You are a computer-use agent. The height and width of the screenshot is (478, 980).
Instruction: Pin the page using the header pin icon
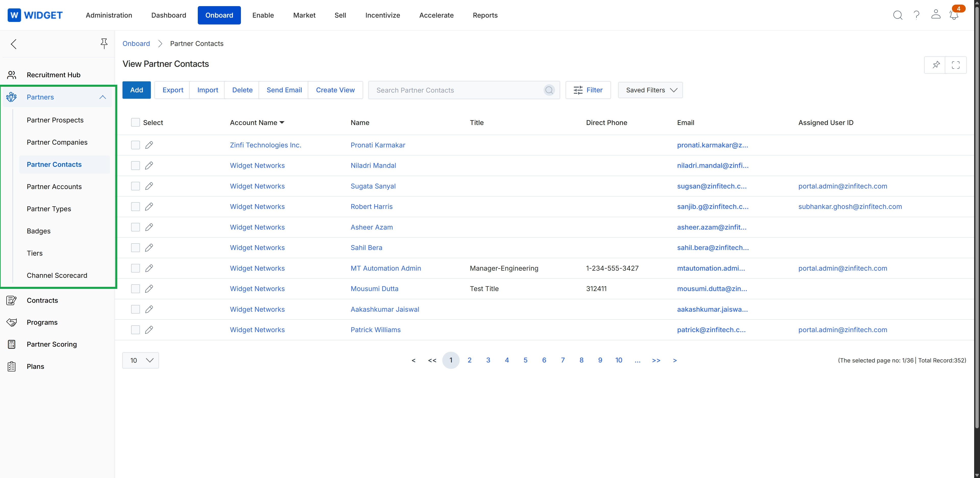click(936, 65)
